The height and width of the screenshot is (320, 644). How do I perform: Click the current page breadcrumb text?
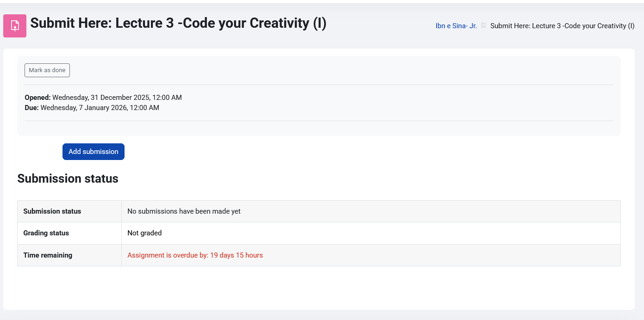(562, 26)
